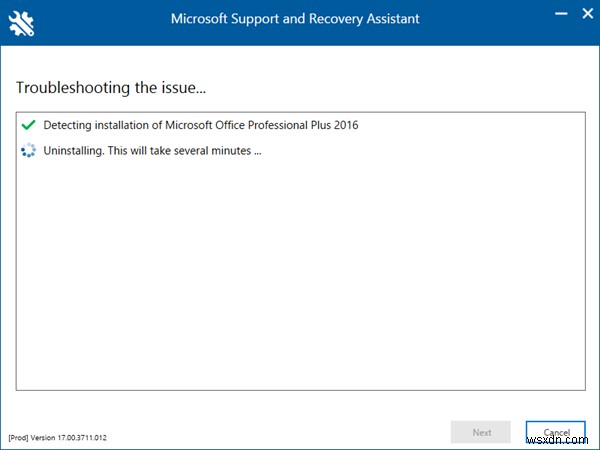This screenshot has width=600, height=450.
Task: Close the Support and Recovery Assistant window
Action: [x=587, y=14]
